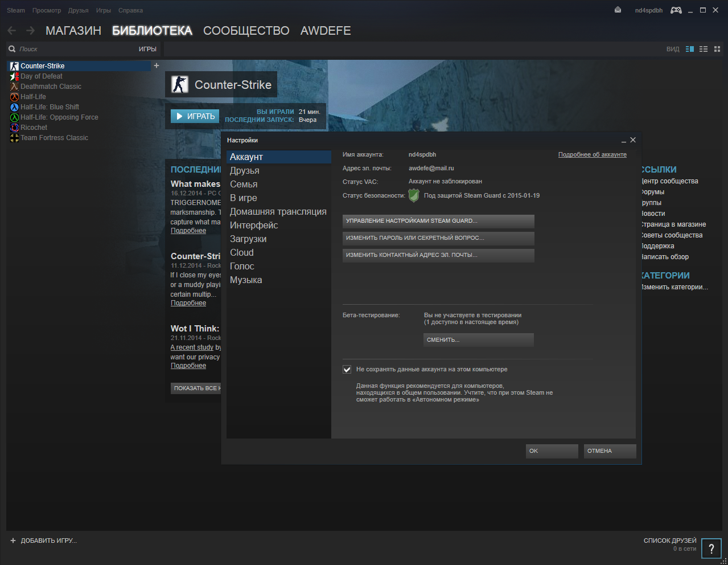
Task: Open 'Написать обзор' link
Action: (x=665, y=257)
